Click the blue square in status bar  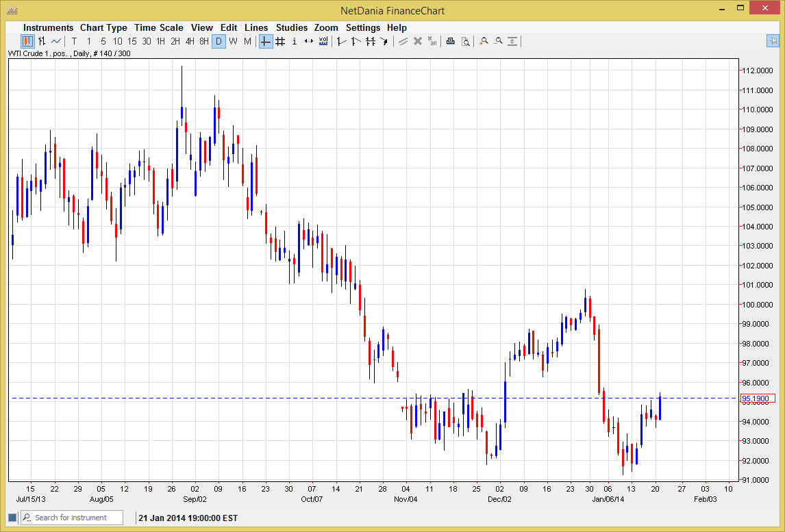click(12, 518)
